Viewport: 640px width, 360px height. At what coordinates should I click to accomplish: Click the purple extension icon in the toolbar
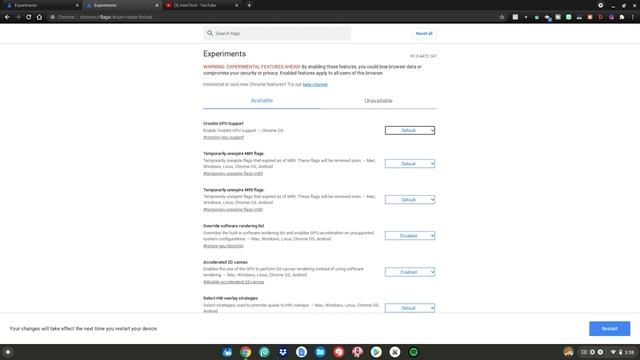611,17
